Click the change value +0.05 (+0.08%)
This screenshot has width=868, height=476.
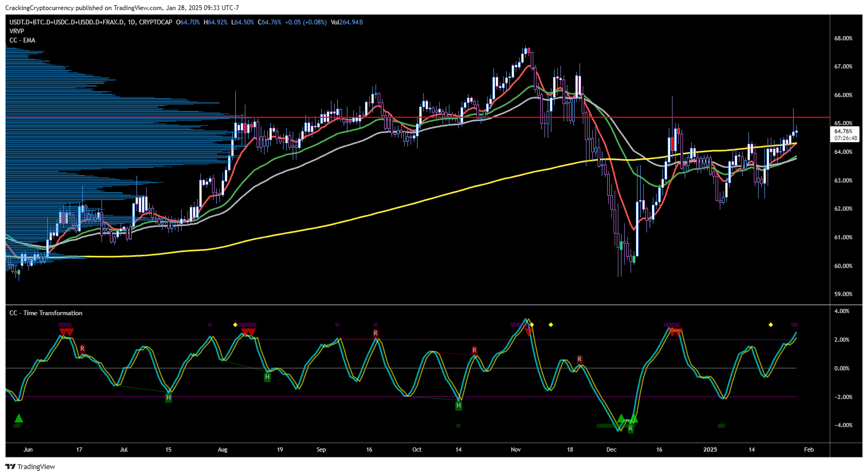[306, 22]
